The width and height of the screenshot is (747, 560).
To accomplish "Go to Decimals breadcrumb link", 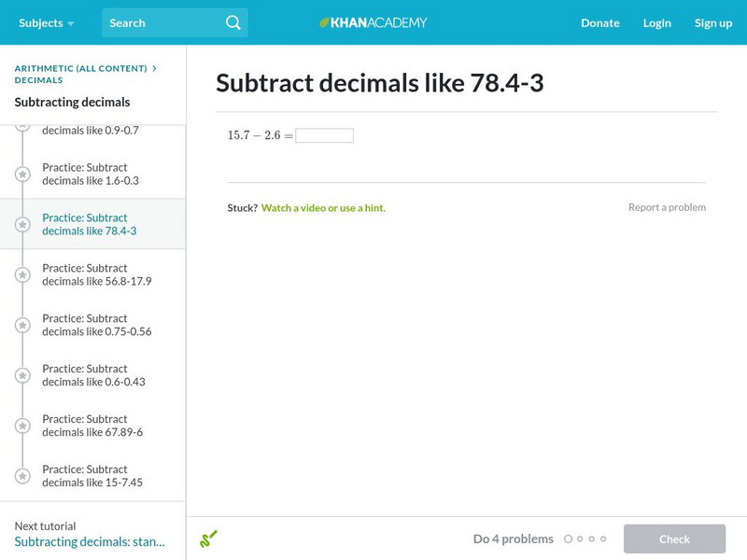I will click(38, 80).
